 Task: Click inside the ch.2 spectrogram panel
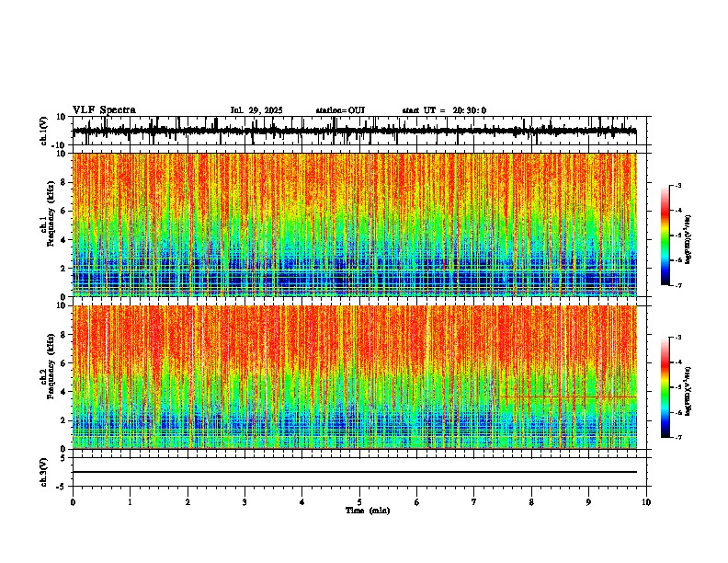point(355,377)
